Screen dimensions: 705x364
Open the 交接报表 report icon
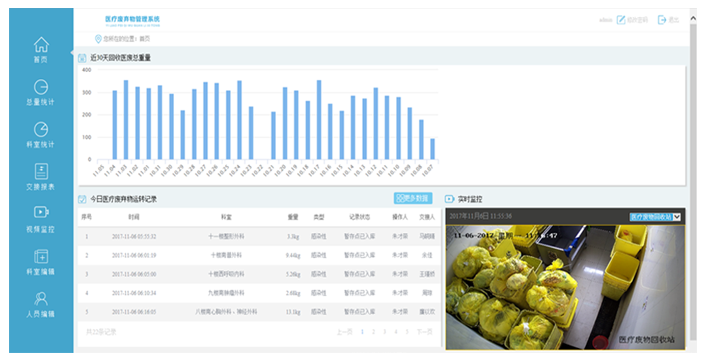(41, 171)
